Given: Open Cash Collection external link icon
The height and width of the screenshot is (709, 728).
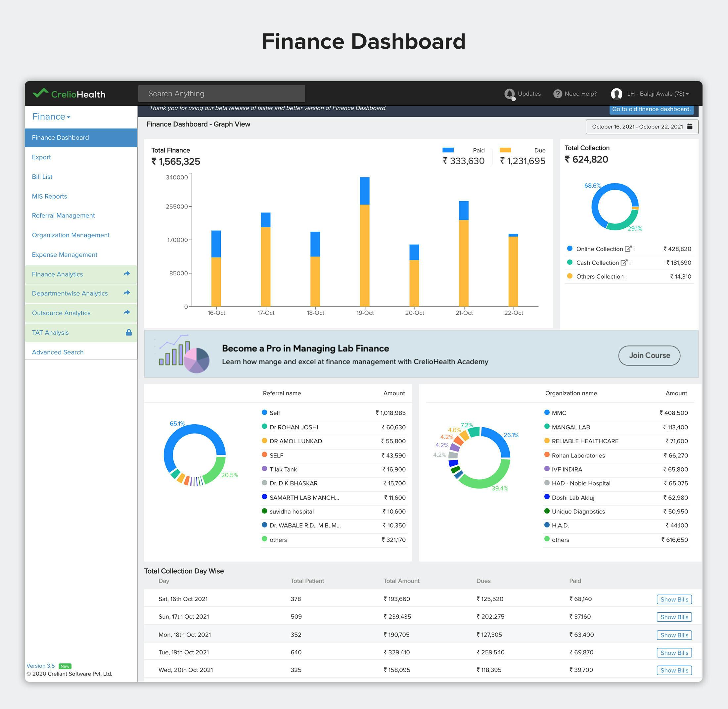Looking at the screenshot, I should pos(624,262).
